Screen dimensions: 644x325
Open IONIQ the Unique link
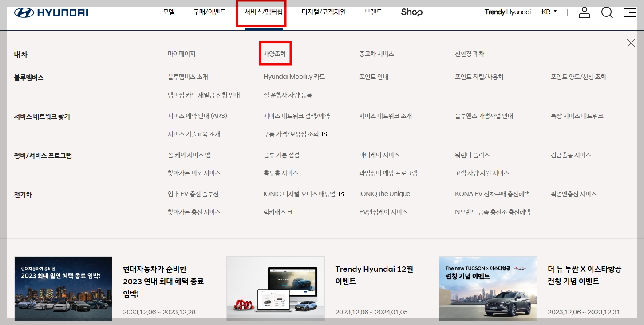[385, 194]
